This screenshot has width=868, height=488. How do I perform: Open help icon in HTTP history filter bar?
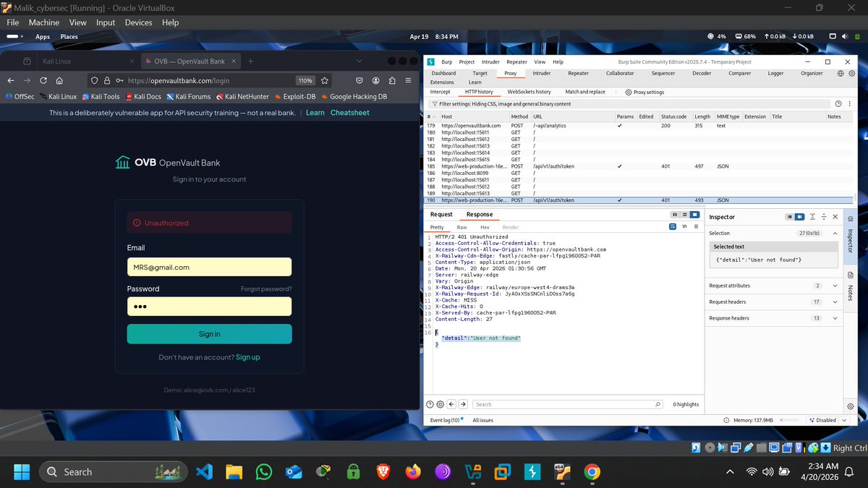[838, 104]
